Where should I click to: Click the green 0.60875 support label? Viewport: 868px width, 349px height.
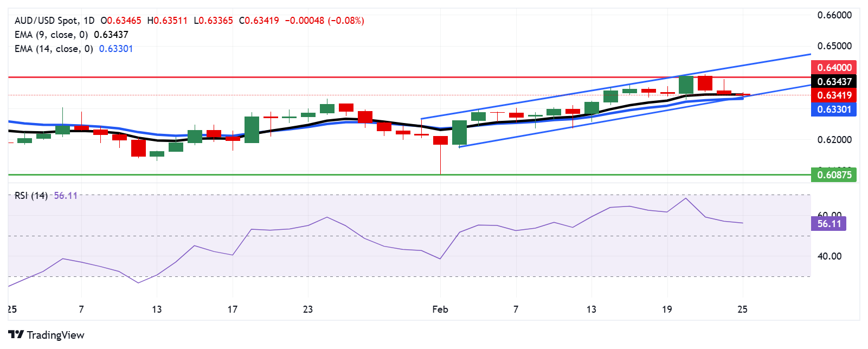[834, 175]
